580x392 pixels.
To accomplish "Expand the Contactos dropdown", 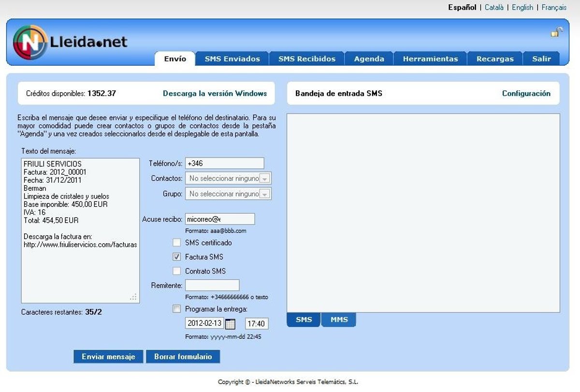I will click(265, 178).
